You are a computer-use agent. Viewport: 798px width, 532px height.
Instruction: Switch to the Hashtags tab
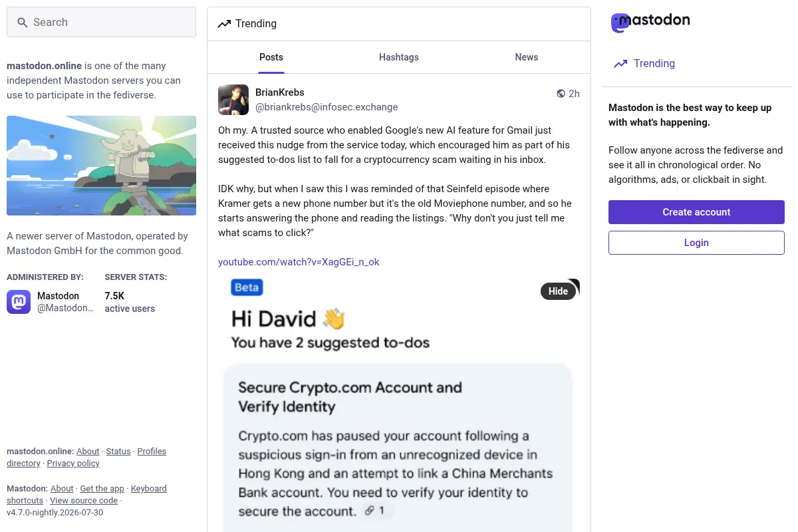399,57
